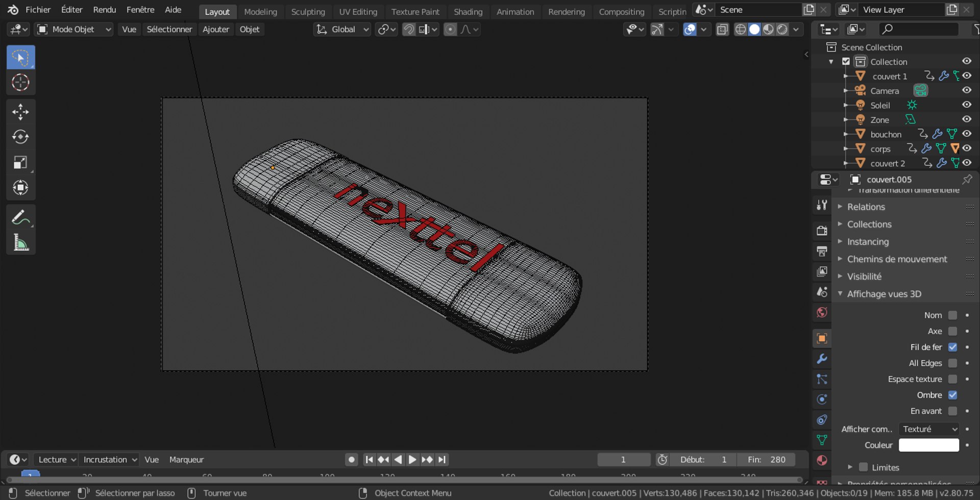980x500 pixels.
Task: Switch to the Modeling workspace tab
Action: tap(260, 12)
